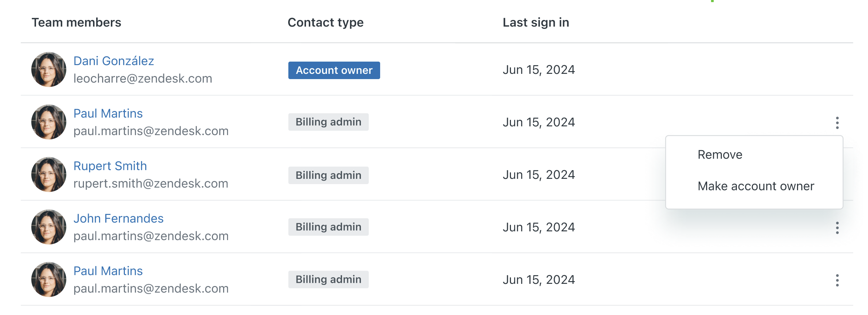Click the Paul Martins name in second row
This screenshot has height=315, width=868.
(108, 113)
